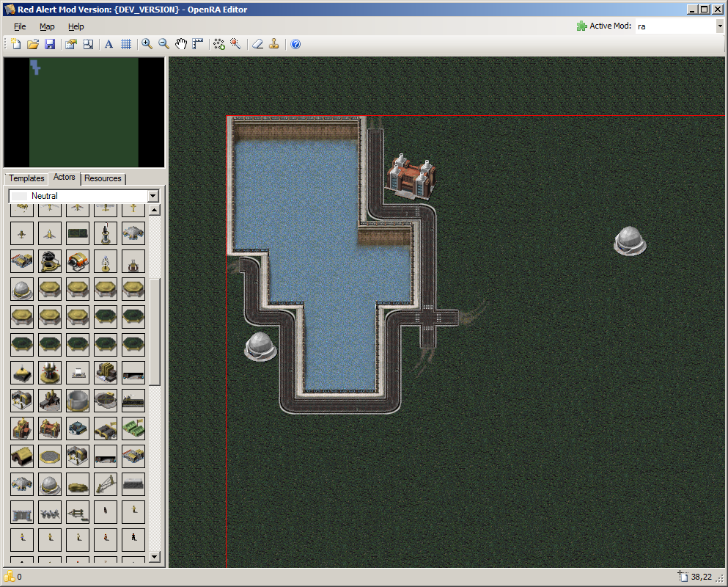
Task: Select the black platform with white flag actor
Action: [x=133, y=401]
